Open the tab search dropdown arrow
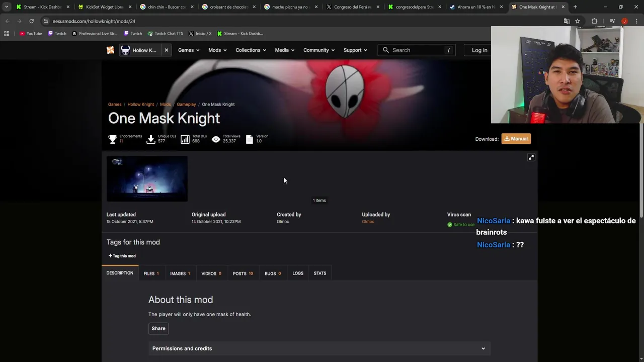644x362 pixels. 6,7
